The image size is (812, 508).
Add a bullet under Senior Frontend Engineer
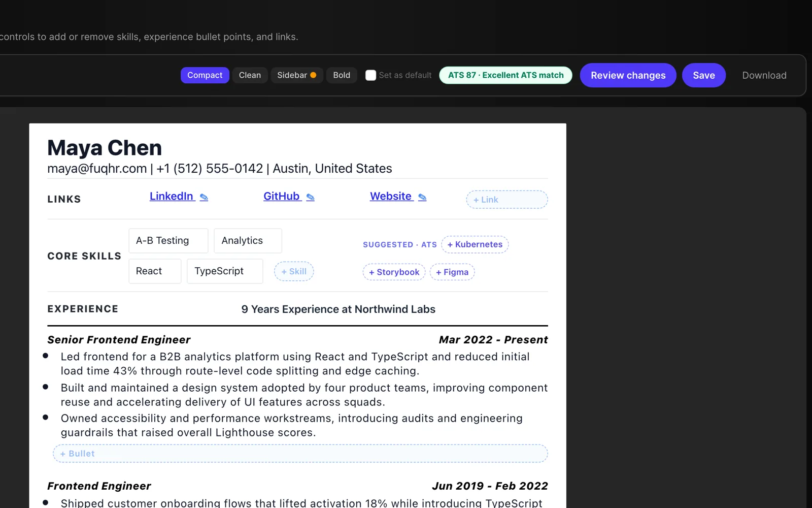click(x=300, y=454)
